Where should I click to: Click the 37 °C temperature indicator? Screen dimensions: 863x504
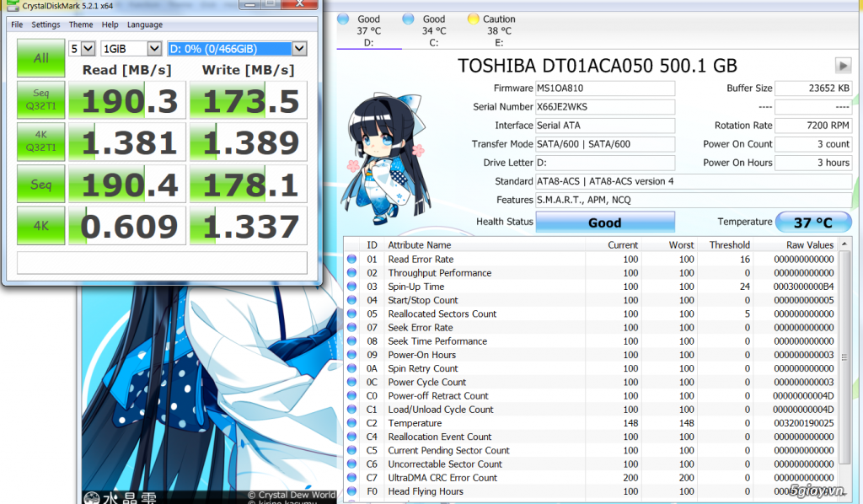pos(812,223)
